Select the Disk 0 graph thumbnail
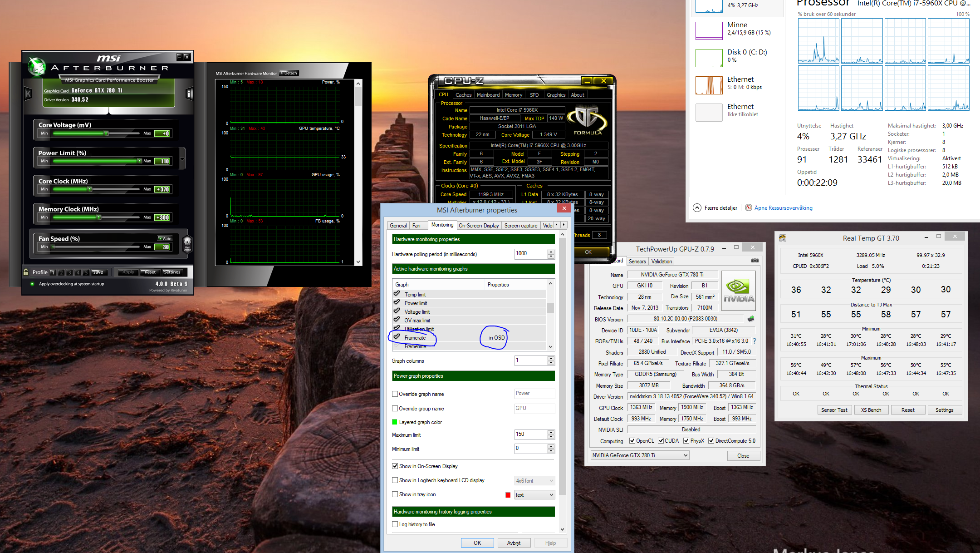 709,58
